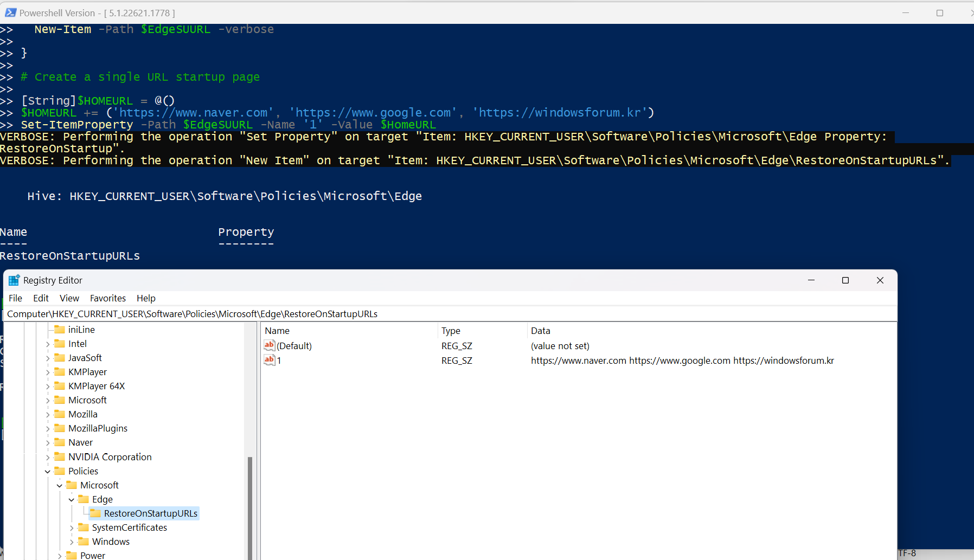Collapse the Policies tree node

tap(48, 472)
